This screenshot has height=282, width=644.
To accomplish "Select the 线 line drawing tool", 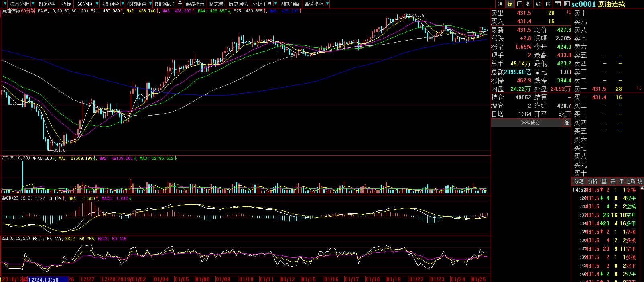I will (538, 4).
